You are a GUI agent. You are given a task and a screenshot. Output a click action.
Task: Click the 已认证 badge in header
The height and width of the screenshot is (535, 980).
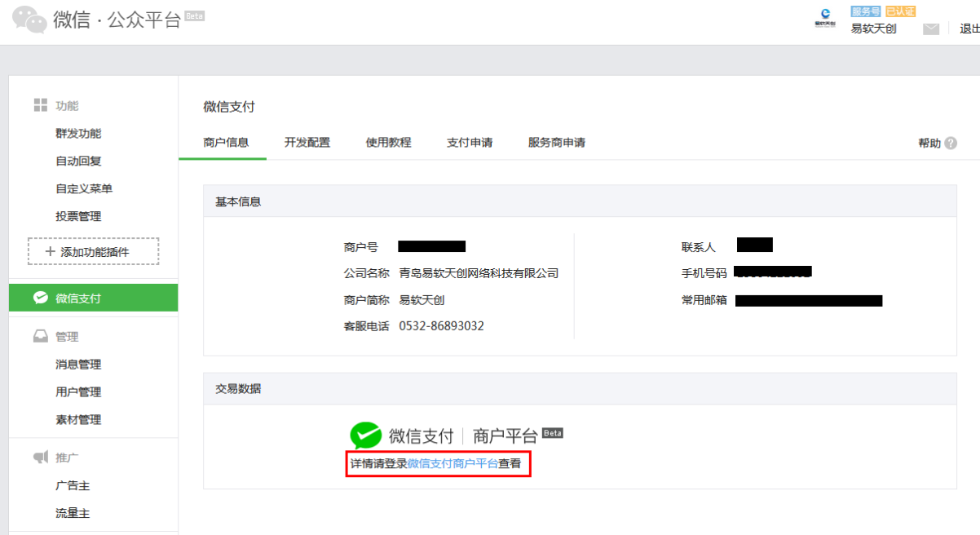click(x=900, y=11)
